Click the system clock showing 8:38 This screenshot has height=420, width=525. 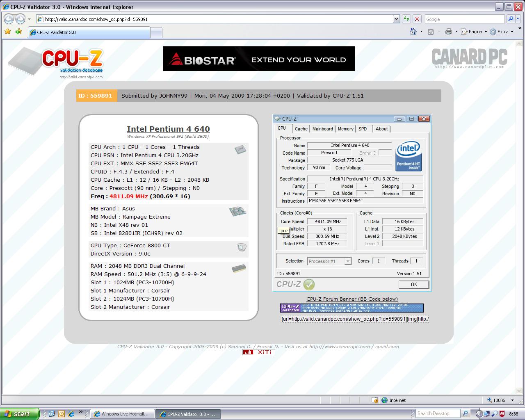point(514,414)
